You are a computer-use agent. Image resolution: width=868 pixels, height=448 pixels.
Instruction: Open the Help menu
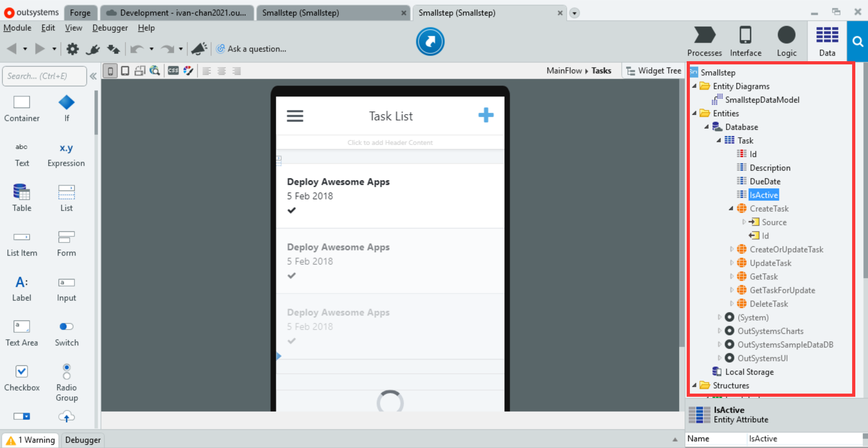[146, 28]
